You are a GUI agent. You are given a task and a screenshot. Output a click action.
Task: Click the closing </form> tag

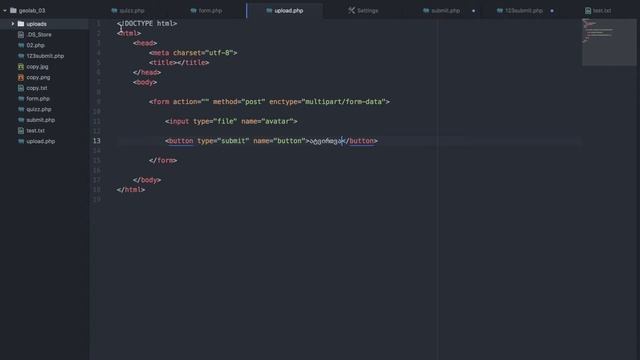coord(163,161)
